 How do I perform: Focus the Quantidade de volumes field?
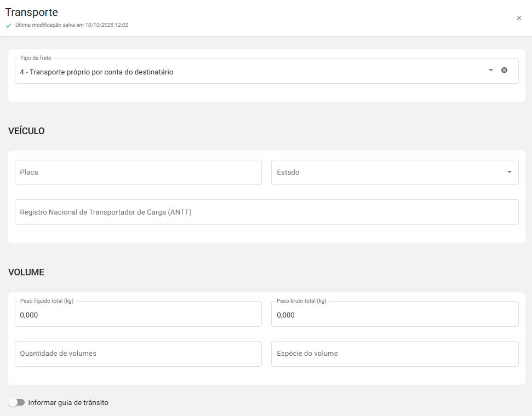(138, 354)
